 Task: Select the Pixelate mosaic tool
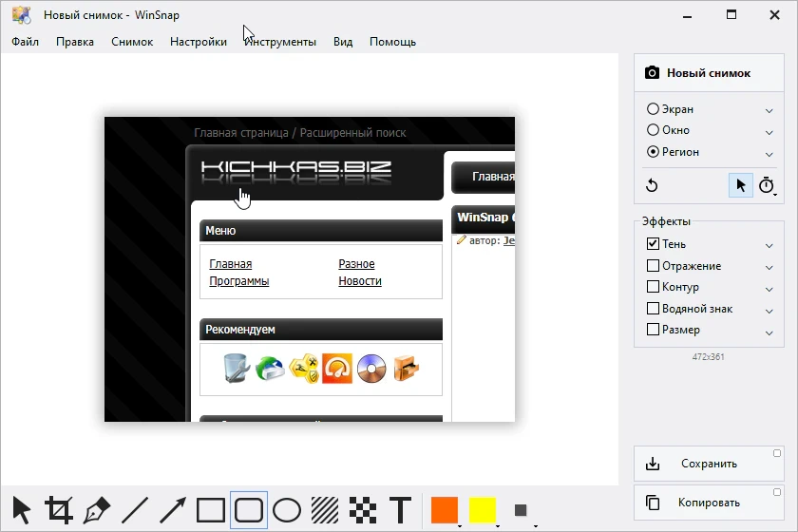(363, 510)
